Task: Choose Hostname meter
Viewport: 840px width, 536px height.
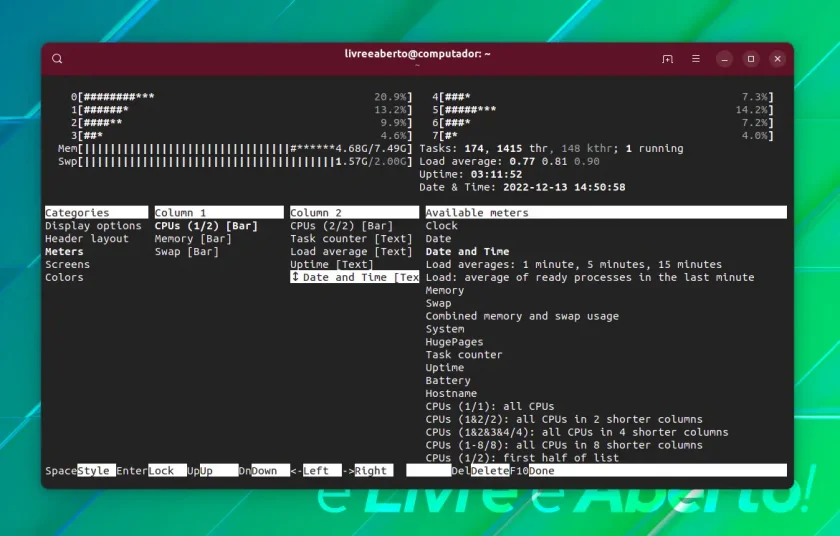Action: 451,393
